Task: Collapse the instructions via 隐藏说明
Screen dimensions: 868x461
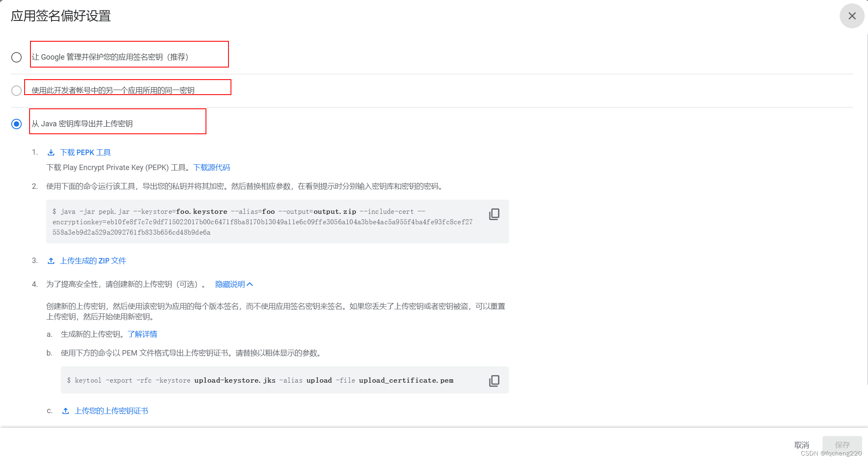Action: [230, 284]
